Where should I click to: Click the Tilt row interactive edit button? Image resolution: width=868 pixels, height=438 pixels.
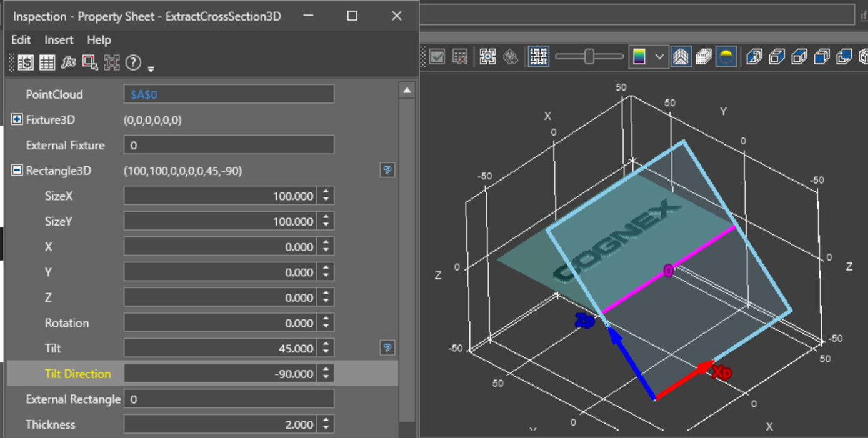pos(387,347)
